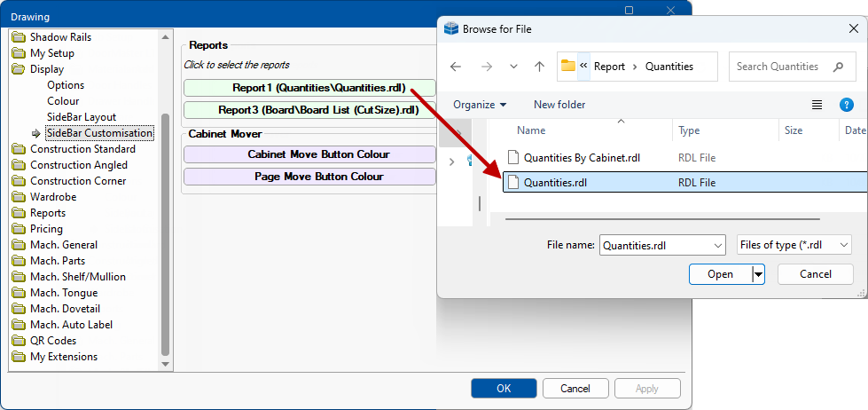Screen dimensions: 868x410
Task: Open recent locations chevron dropdown
Action: pos(513,67)
